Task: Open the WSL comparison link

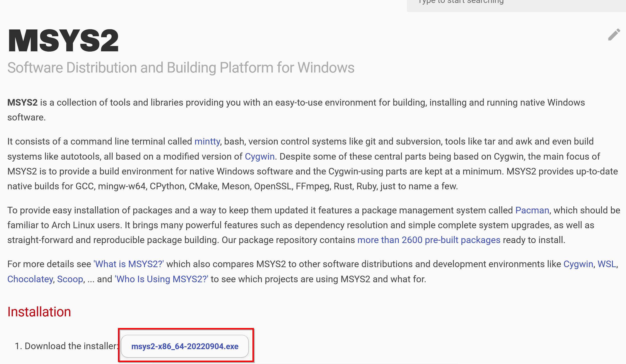Action: [607, 264]
